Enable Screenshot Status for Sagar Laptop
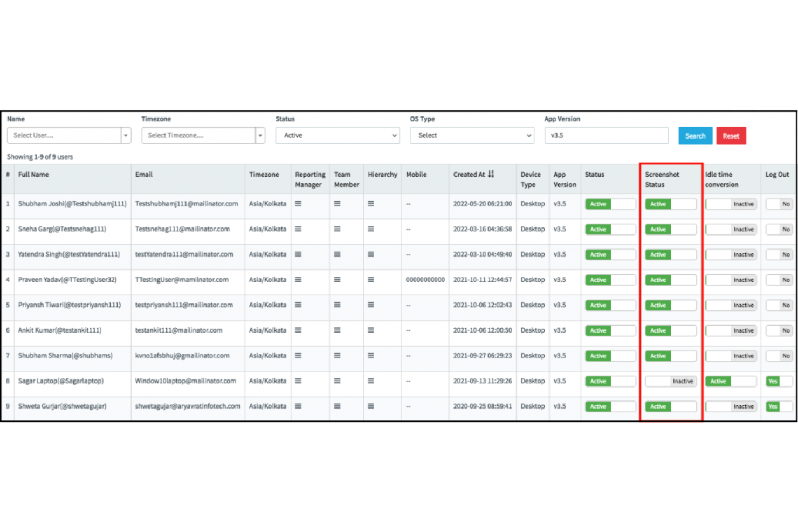 click(x=671, y=382)
